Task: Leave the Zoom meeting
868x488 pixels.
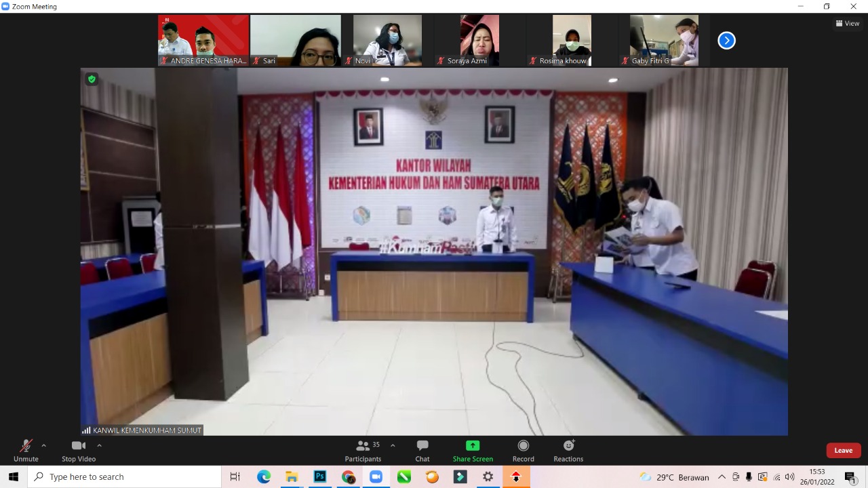Action: 843,451
